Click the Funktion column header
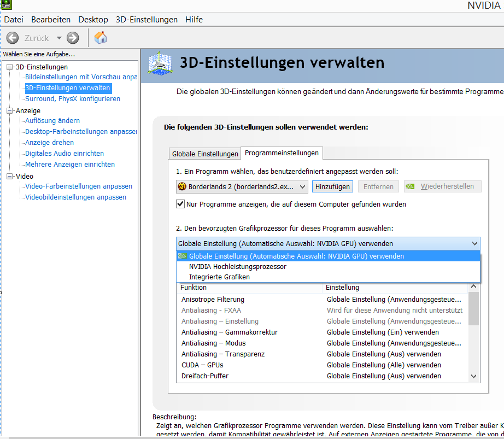 tap(249, 288)
